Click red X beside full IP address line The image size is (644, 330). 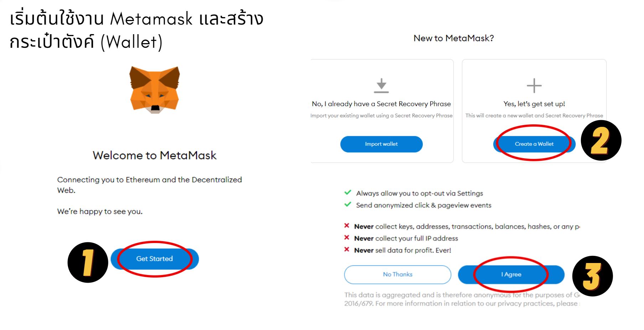[x=347, y=238]
